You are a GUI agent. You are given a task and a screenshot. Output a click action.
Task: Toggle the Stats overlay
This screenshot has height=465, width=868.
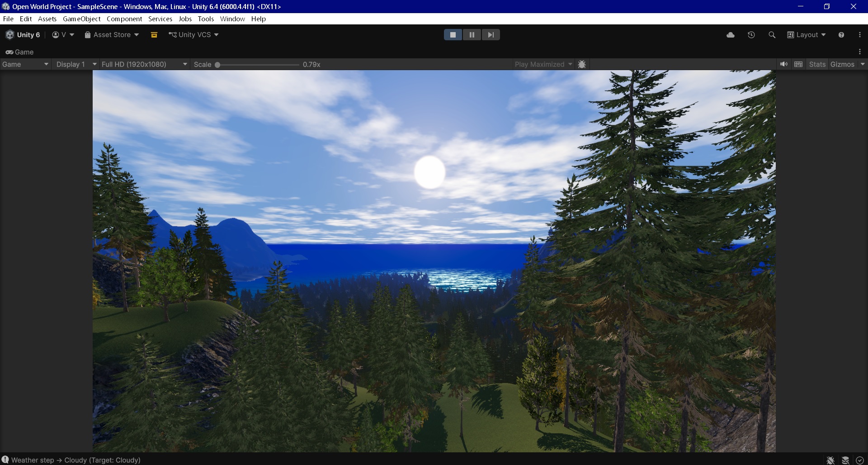817,64
